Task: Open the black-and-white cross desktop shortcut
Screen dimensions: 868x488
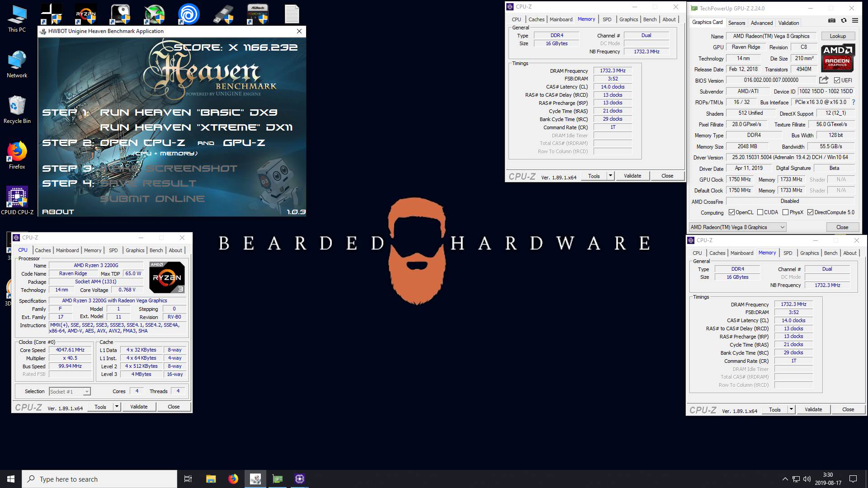Action: click(52, 14)
